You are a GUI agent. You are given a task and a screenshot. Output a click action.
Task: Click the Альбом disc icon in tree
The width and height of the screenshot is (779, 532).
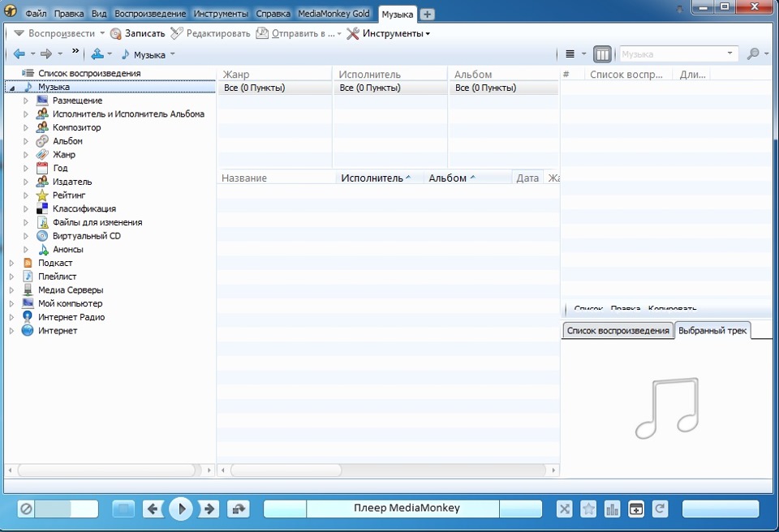(42, 141)
